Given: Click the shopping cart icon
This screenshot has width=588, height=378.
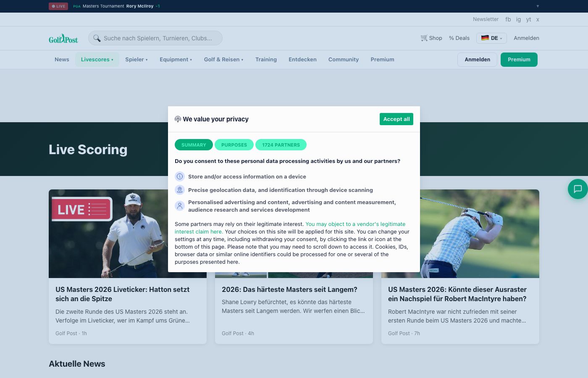Looking at the screenshot, I should click(424, 38).
